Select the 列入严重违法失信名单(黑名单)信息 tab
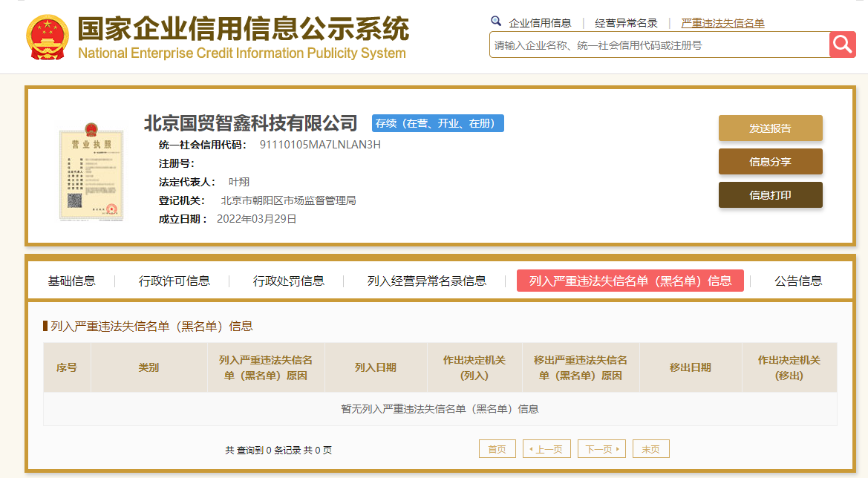This screenshot has width=868, height=478. [630, 281]
